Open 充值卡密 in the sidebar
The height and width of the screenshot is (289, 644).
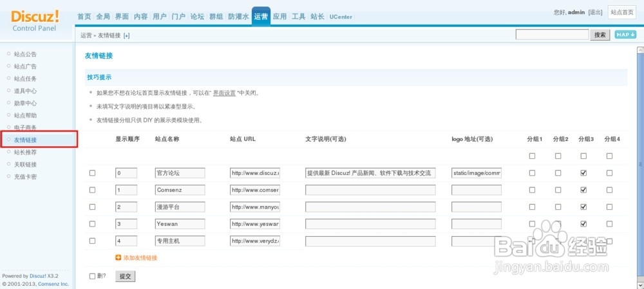click(x=25, y=176)
